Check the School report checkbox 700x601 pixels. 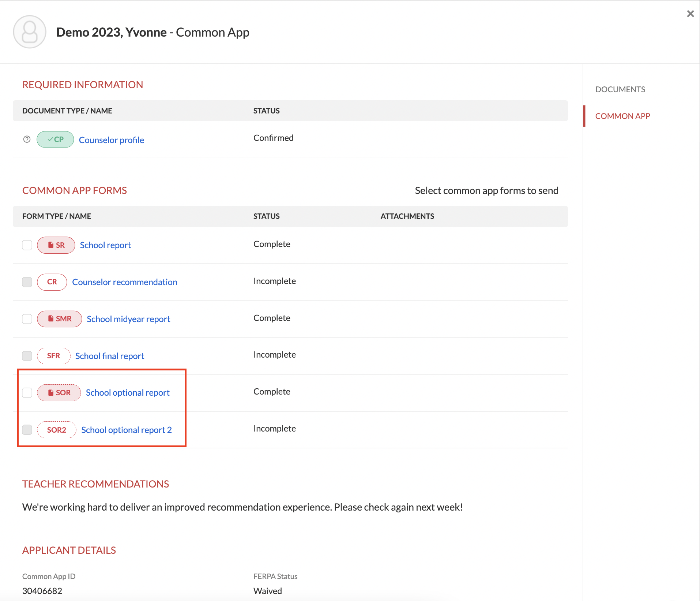27,245
